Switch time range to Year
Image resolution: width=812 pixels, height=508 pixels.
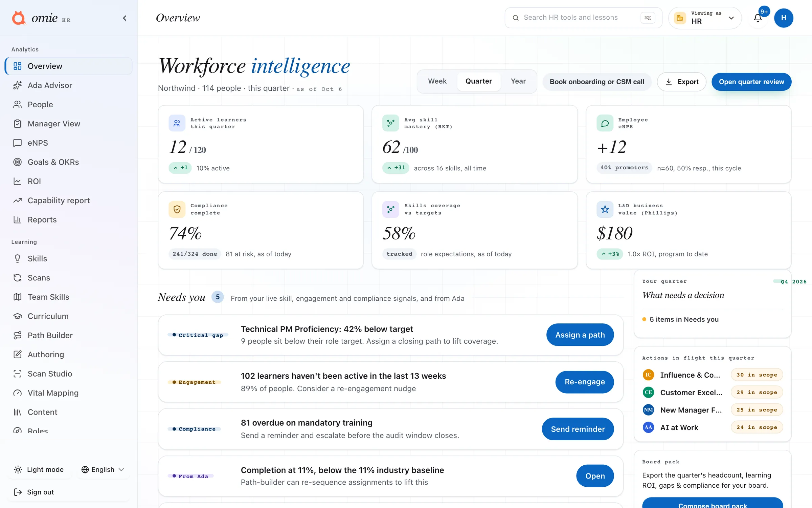[x=518, y=81]
